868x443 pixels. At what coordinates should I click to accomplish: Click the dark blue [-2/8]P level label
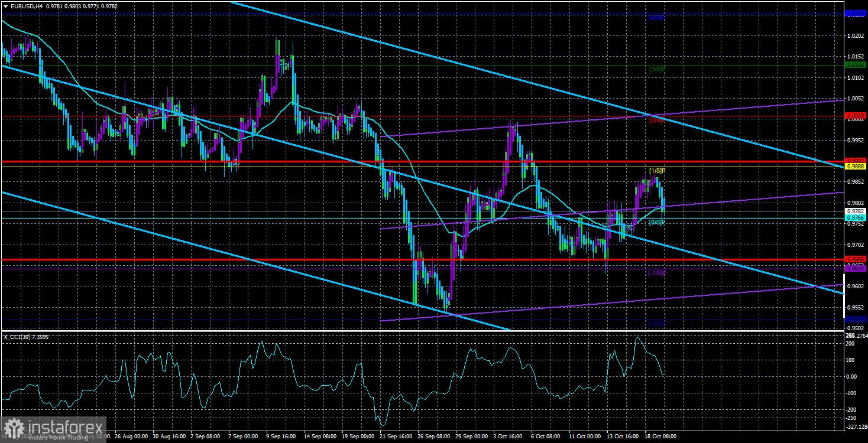(x=658, y=324)
